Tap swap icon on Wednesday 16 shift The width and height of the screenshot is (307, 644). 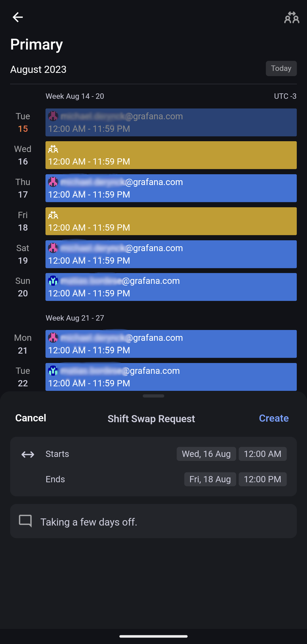(x=53, y=149)
